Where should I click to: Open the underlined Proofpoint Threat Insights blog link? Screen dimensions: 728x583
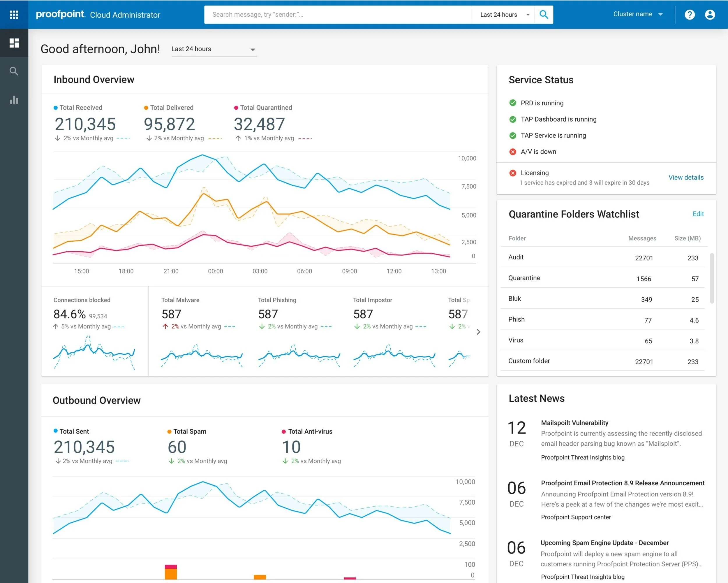click(582, 457)
